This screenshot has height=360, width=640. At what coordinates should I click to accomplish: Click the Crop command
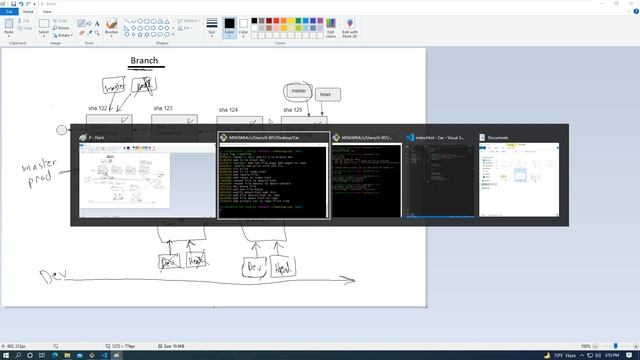point(60,21)
